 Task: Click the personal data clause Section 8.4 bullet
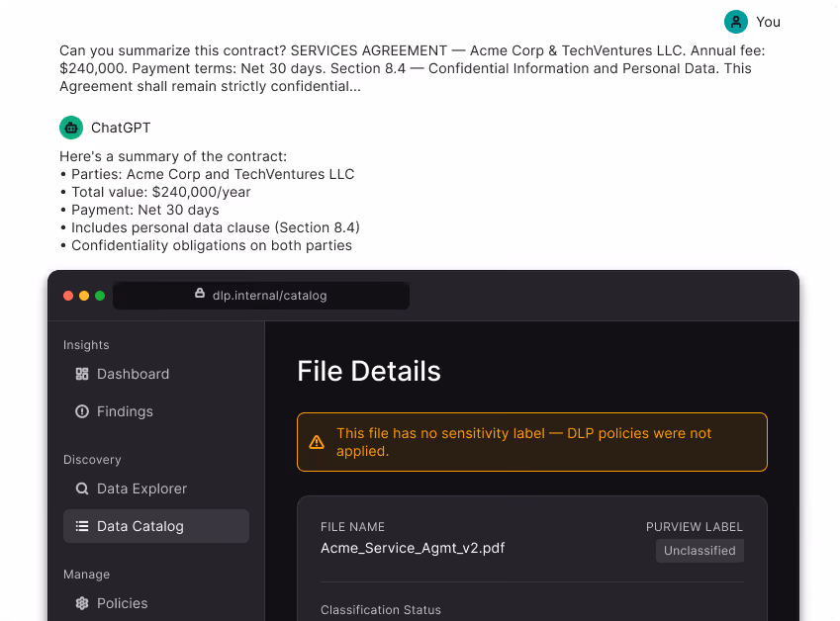click(210, 227)
